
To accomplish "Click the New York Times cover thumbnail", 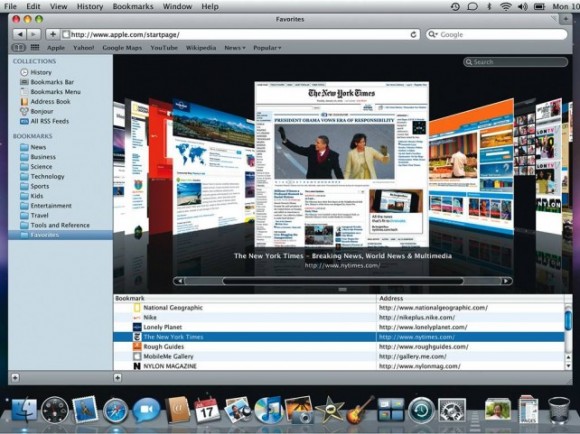I will click(342, 165).
